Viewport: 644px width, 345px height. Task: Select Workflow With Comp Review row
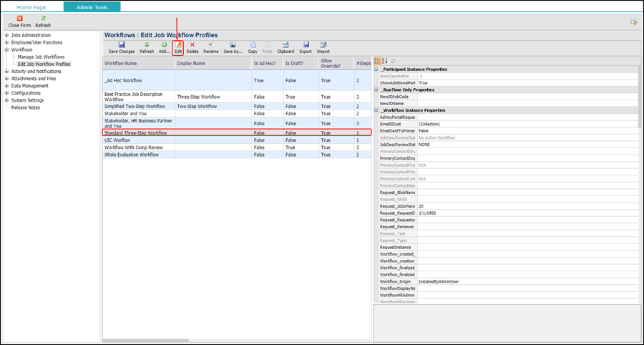point(237,147)
